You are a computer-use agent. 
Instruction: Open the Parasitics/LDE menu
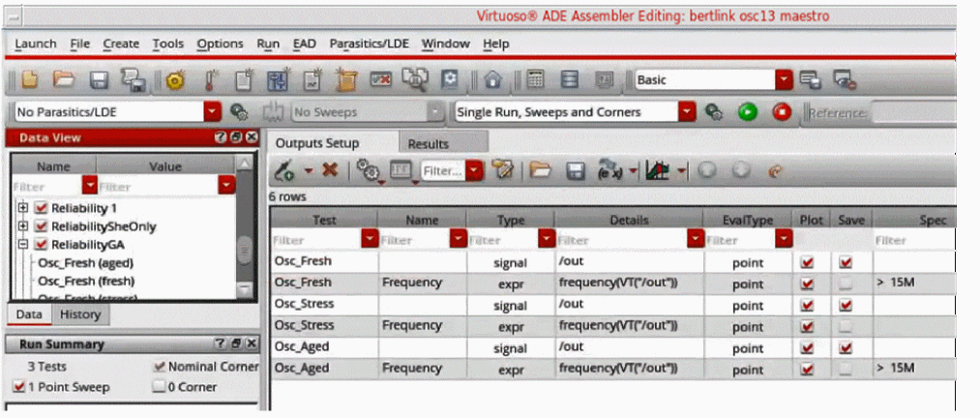coord(369,44)
